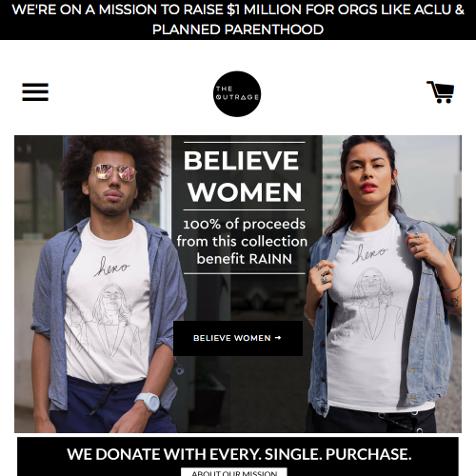Click the man's mirrored sunglasses
Image resolution: width=476 pixels, height=476 pixels.
tap(114, 172)
